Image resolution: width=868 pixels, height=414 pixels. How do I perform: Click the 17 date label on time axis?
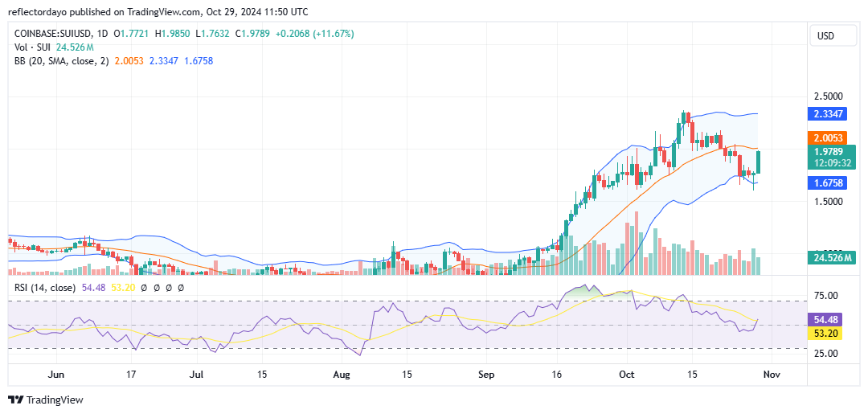tap(131, 375)
